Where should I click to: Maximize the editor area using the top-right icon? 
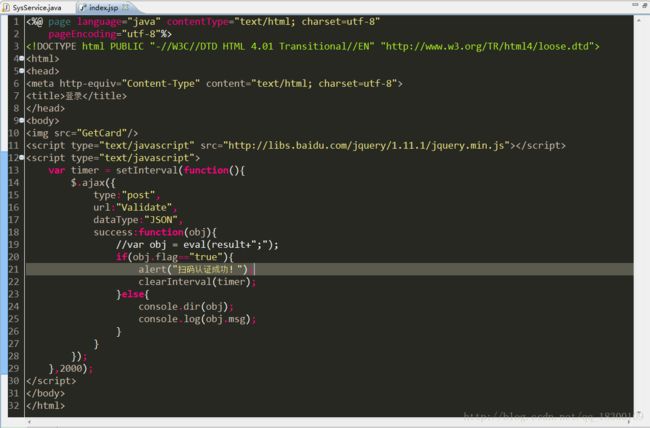click(645, 5)
